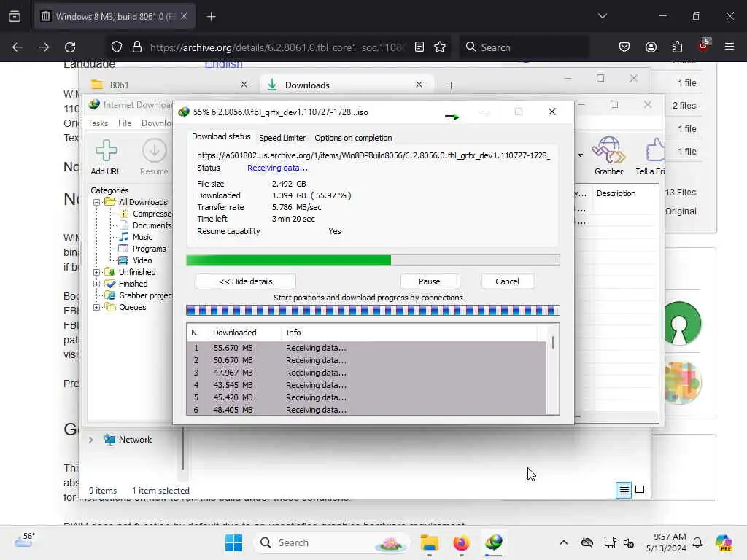Go back in Firefox
Viewport: 747px width, 560px height.
click(18, 47)
